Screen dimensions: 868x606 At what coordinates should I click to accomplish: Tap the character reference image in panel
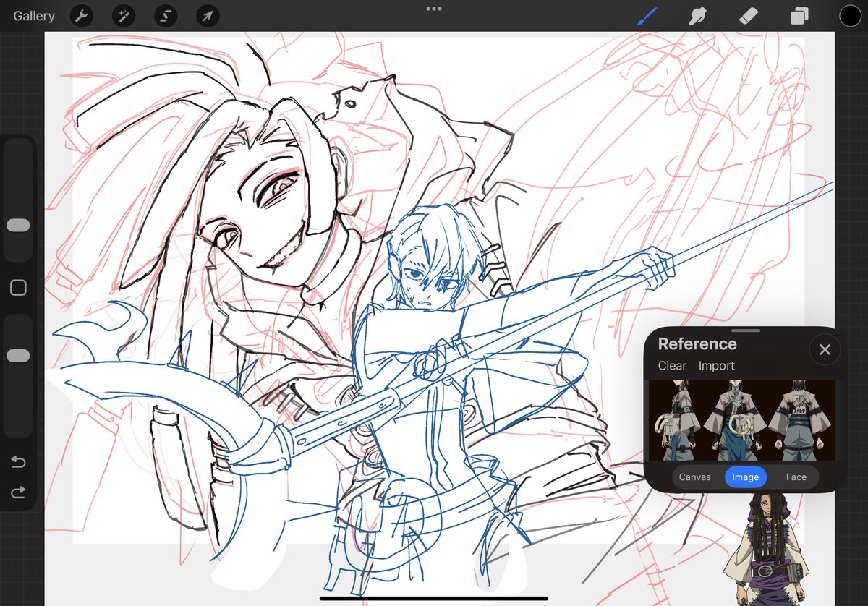click(742, 421)
